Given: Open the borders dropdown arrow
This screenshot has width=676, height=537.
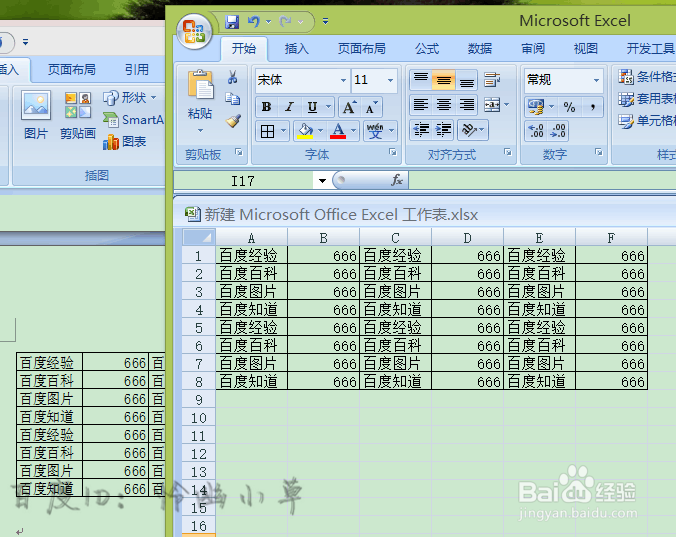Looking at the screenshot, I should coord(284,131).
